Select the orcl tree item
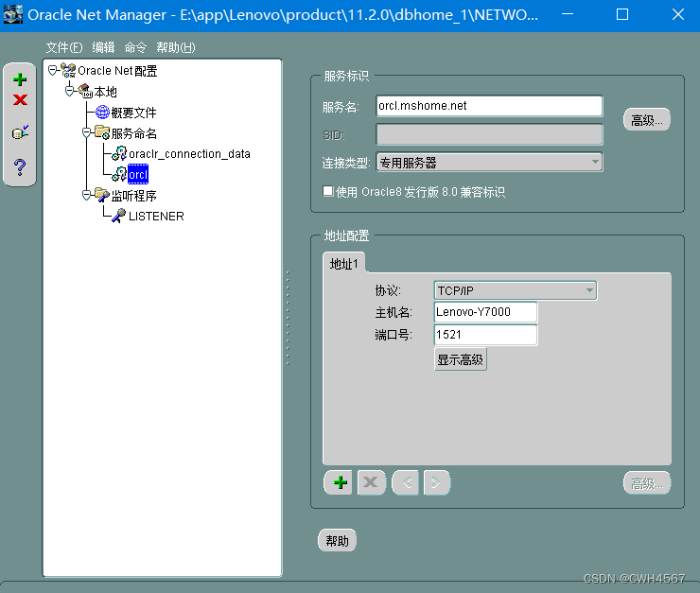The image size is (700, 593). [138, 174]
